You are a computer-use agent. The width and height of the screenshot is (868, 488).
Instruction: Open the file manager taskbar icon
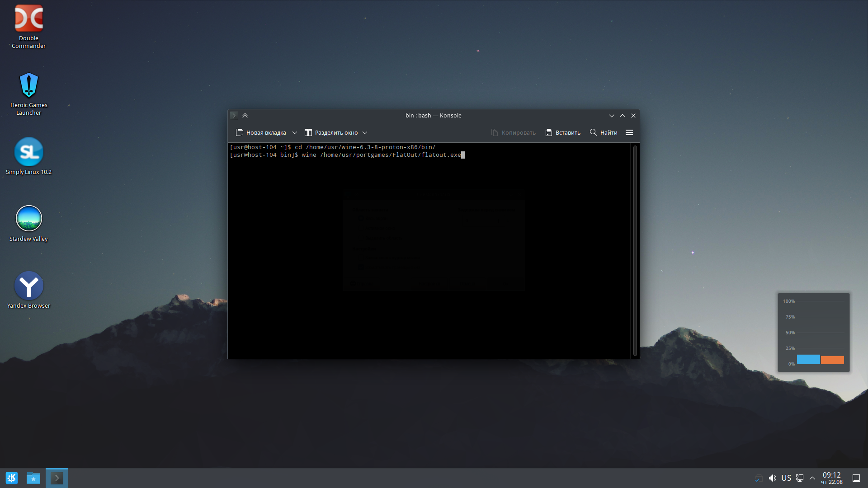[x=33, y=478]
